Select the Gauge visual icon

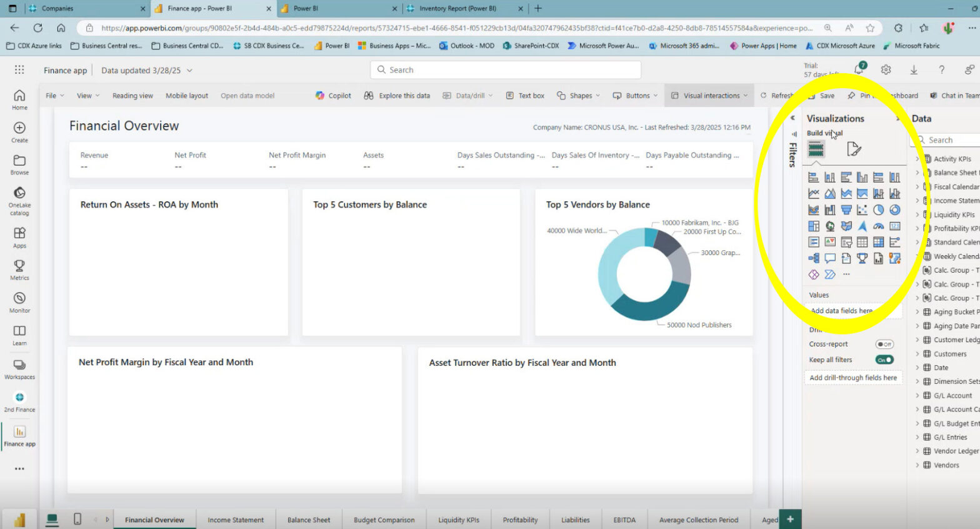[x=878, y=226]
